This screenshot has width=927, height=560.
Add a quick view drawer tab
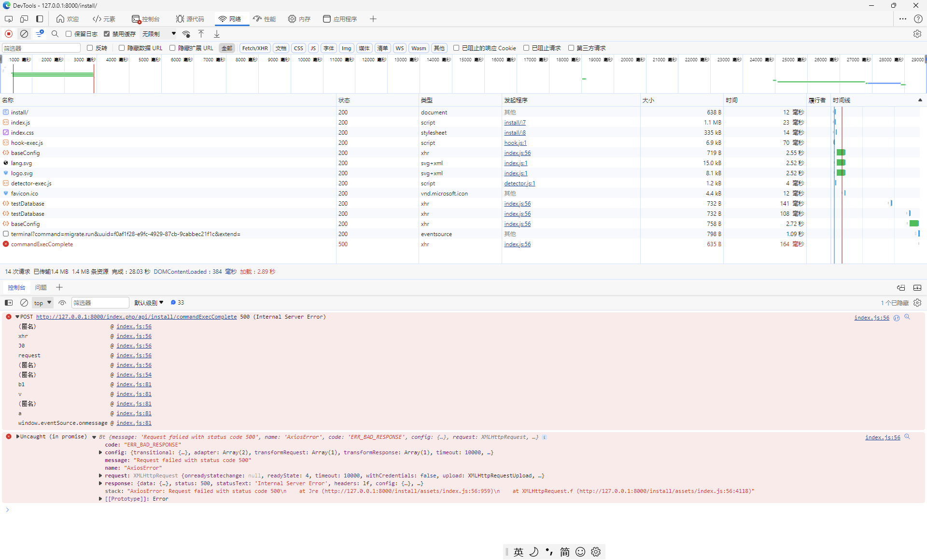click(x=59, y=287)
